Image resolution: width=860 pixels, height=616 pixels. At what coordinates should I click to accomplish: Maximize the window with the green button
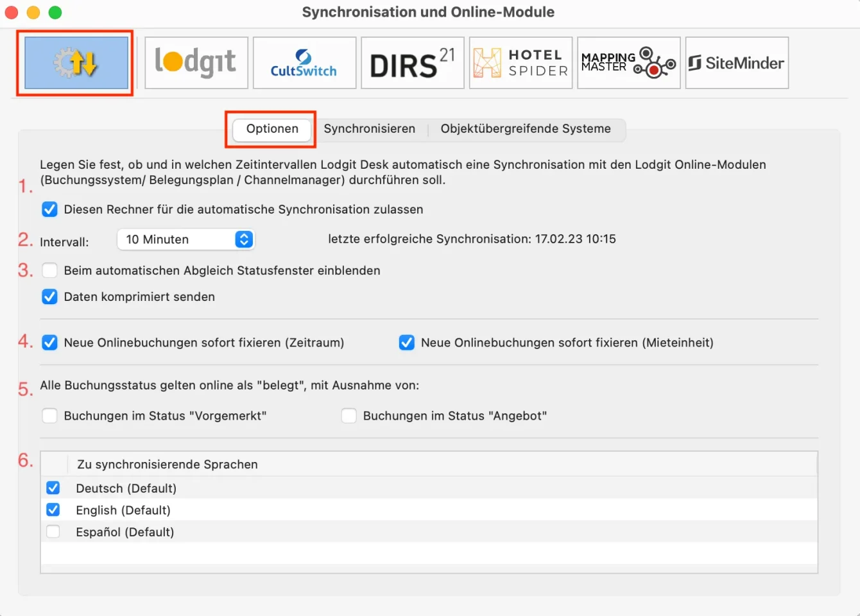coord(55,12)
